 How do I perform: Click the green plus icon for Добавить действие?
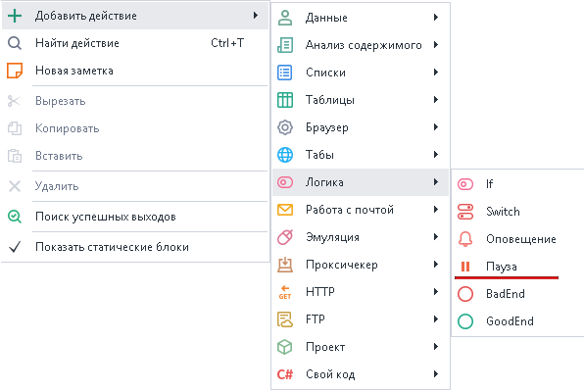pyautogui.click(x=15, y=16)
